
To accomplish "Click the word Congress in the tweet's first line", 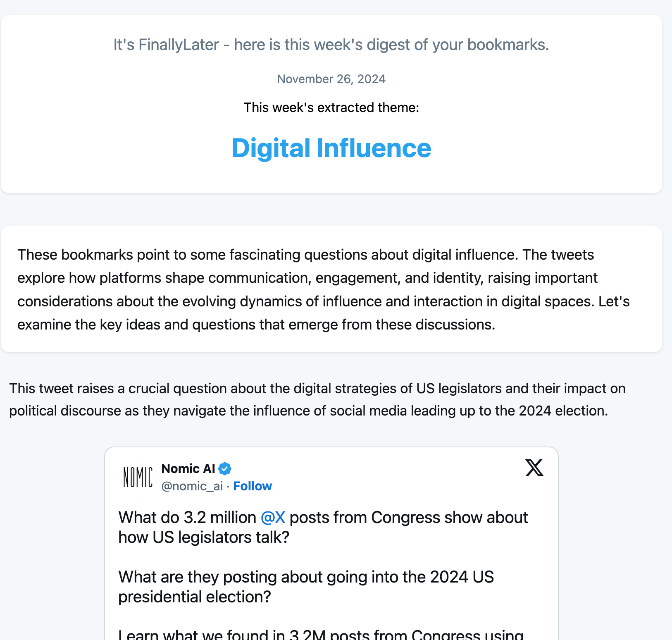I will [405, 518].
